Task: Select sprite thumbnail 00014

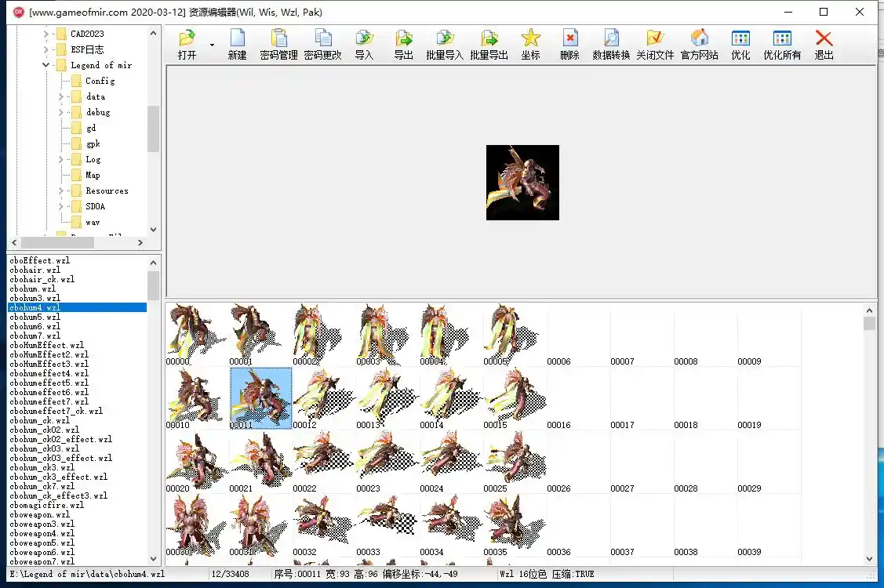Action: pos(451,398)
